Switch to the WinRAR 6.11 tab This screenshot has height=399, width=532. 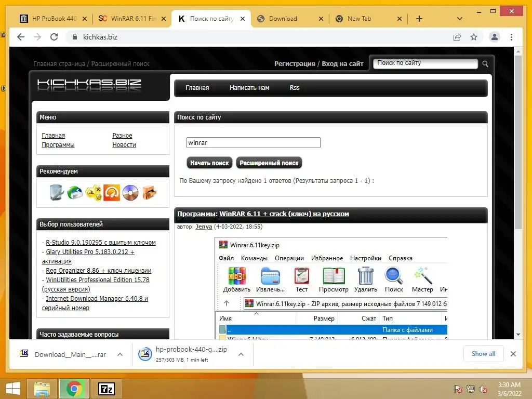pyautogui.click(x=132, y=19)
